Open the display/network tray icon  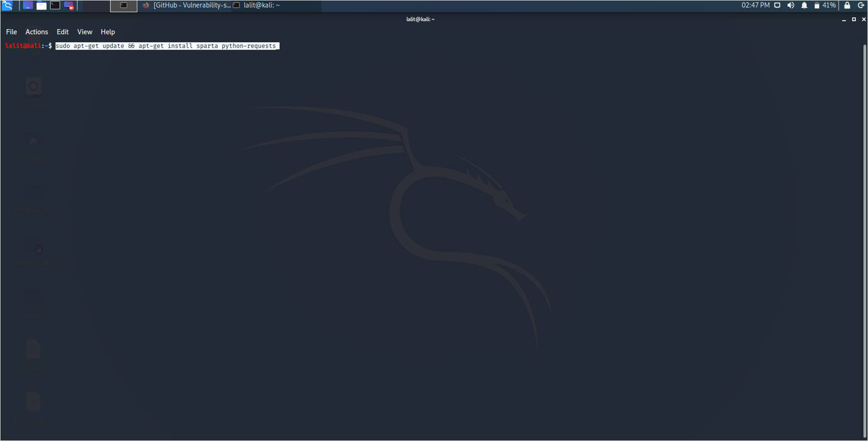[777, 5]
